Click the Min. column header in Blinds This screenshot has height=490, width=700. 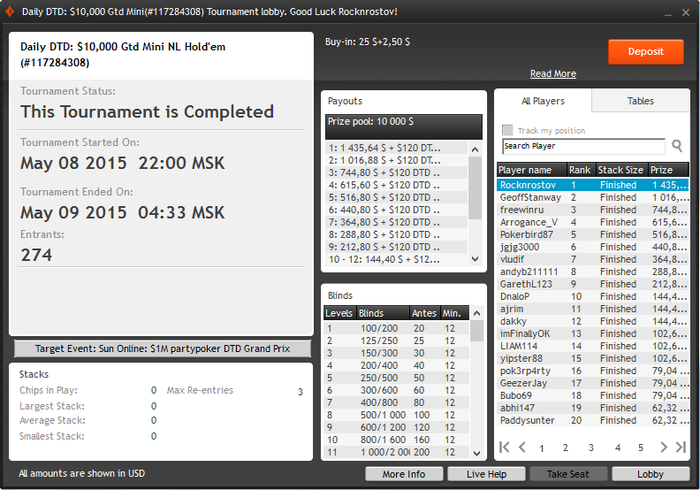(454, 313)
